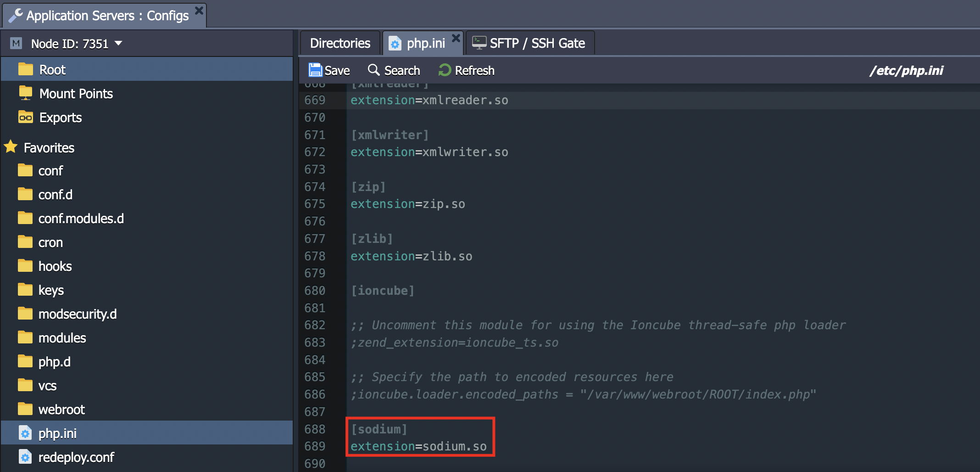
Task: Open Exports
Action: 61,118
